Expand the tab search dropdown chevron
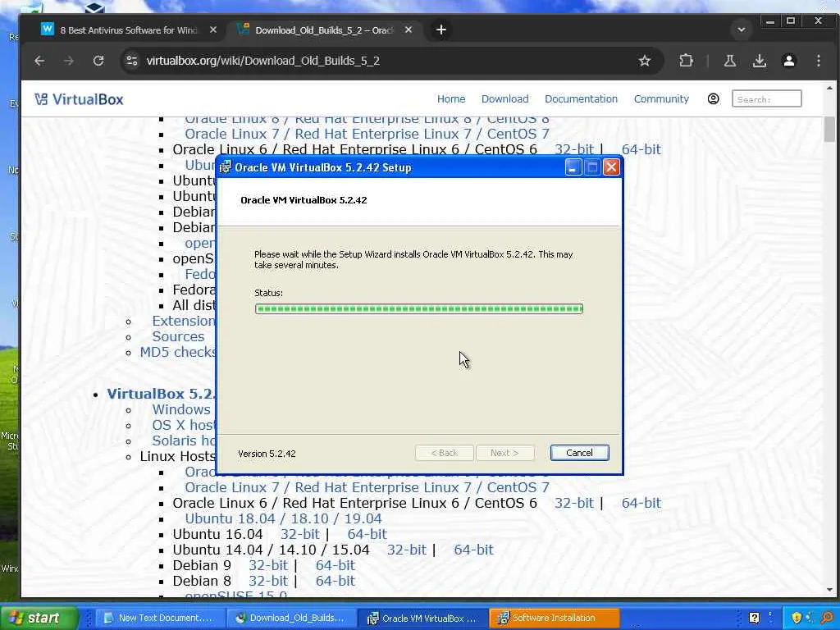 pyautogui.click(x=742, y=30)
